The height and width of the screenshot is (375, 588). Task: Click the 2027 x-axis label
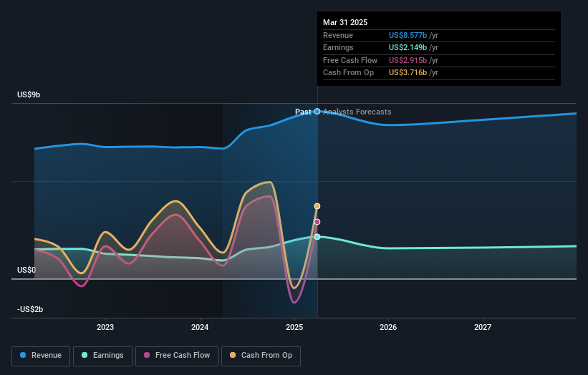pyautogui.click(x=483, y=327)
